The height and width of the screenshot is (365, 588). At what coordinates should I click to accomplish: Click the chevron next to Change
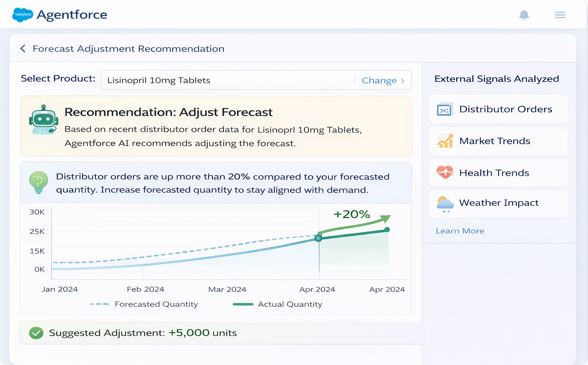click(403, 81)
